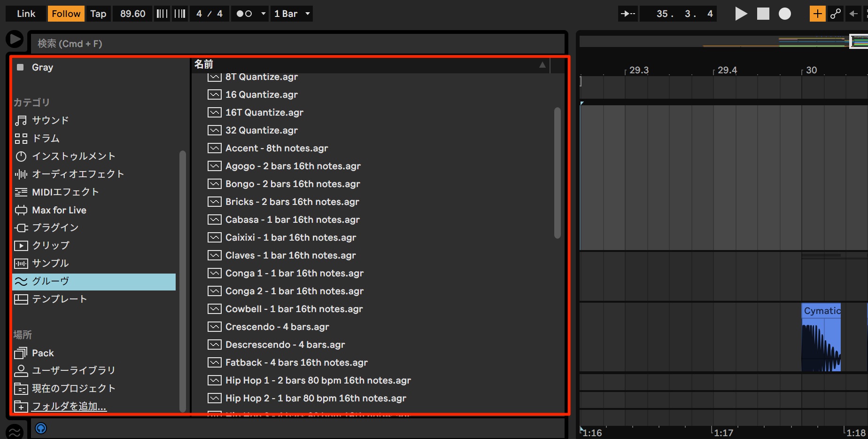
Task: Select 32 Quantize.agr groove file
Action: 262,130
